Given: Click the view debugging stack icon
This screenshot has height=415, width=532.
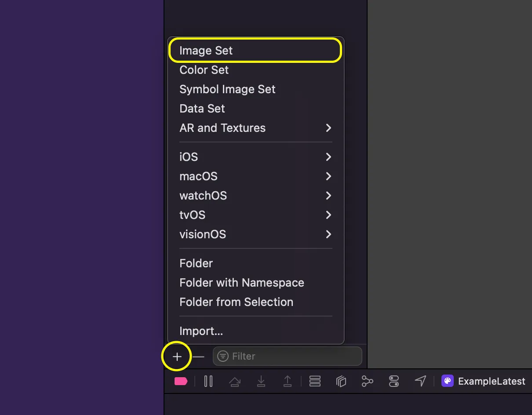Looking at the screenshot, I should [x=315, y=381].
